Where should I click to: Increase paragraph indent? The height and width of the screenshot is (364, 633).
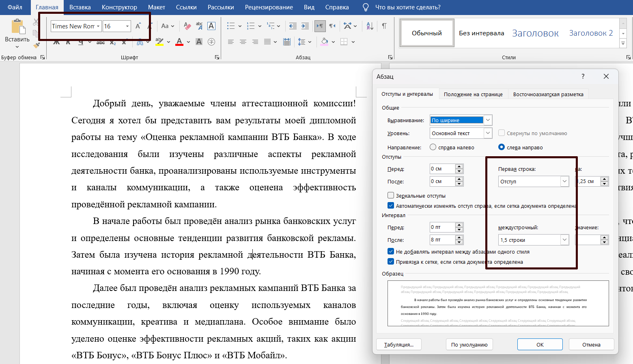[305, 26]
